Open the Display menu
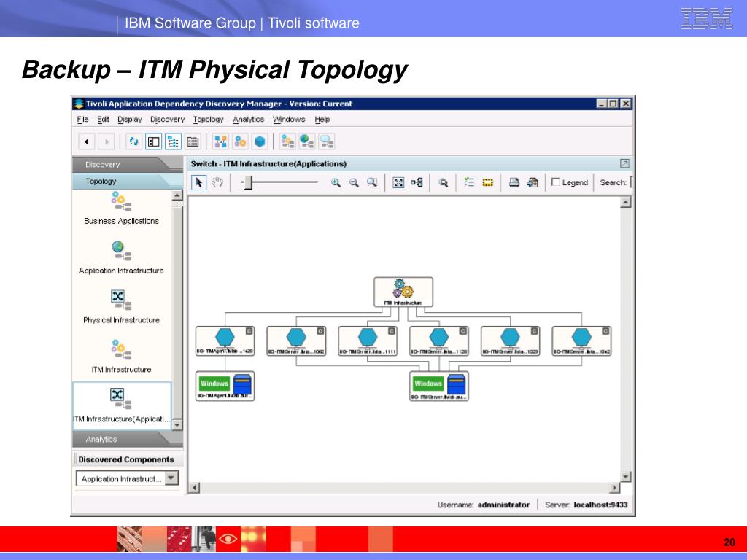747x560 pixels. (130, 119)
